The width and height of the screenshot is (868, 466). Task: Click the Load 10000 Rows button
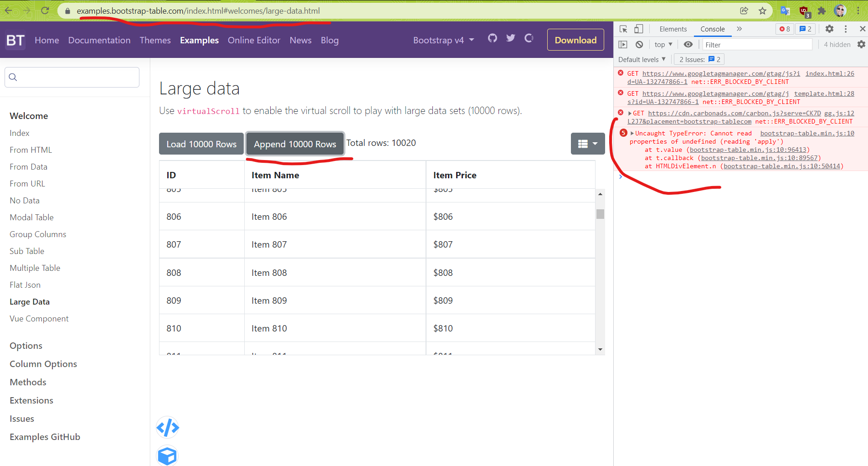pos(201,143)
